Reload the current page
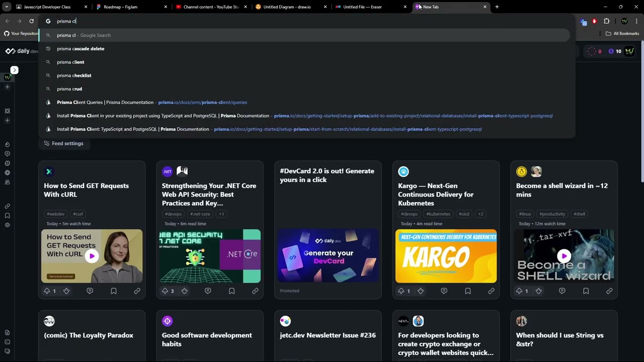 pos(31,21)
